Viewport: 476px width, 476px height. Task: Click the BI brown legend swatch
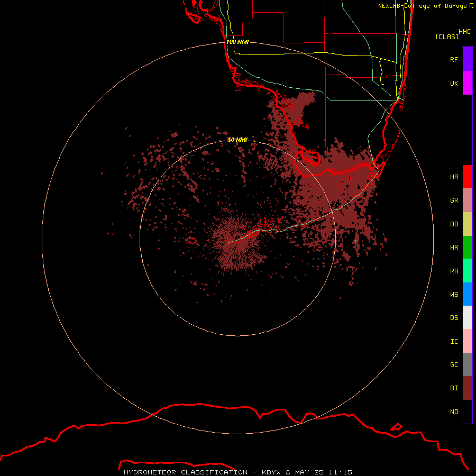click(x=467, y=388)
